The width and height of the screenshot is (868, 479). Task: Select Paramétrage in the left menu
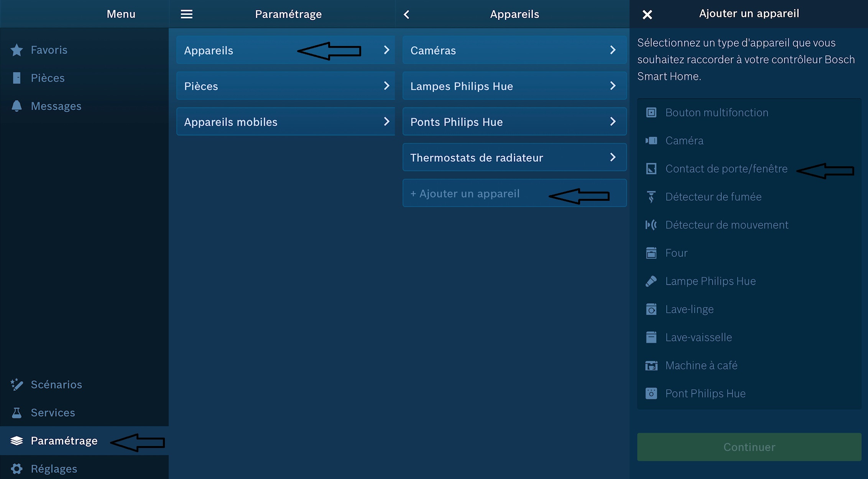(64, 441)
